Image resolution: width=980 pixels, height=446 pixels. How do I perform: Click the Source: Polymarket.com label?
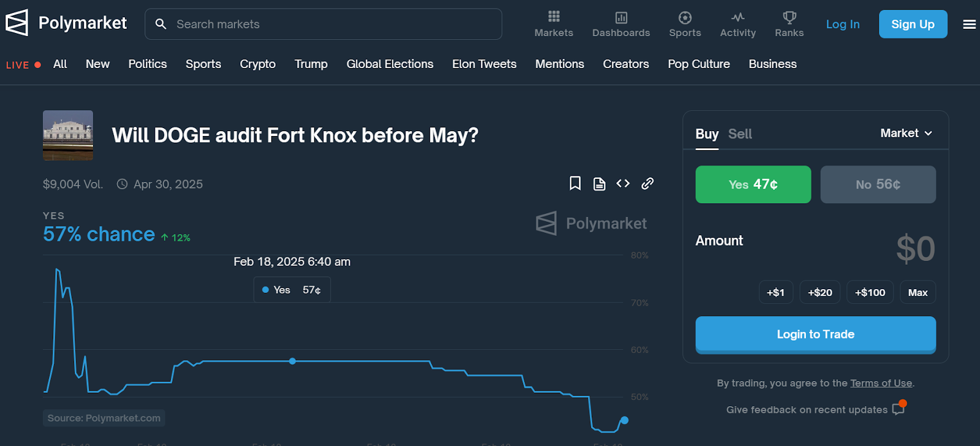(x=104, y=418)
